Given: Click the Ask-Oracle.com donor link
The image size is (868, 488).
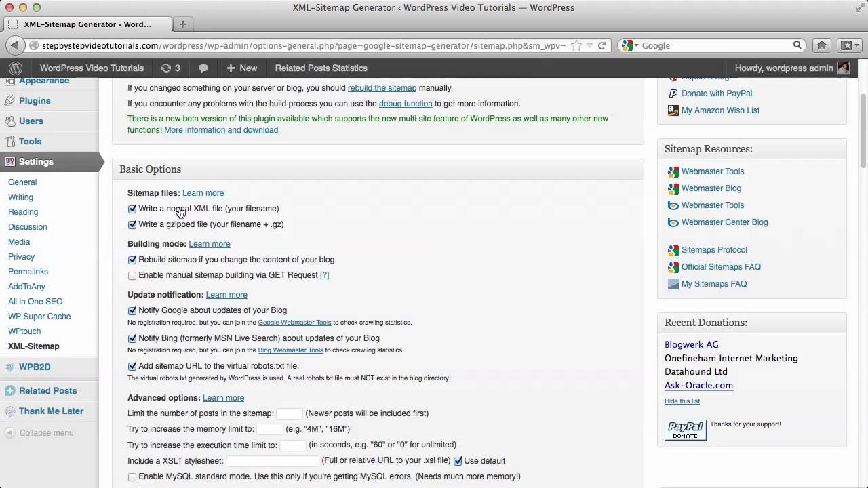Looking at the screenshot, I should coord(698,385).
